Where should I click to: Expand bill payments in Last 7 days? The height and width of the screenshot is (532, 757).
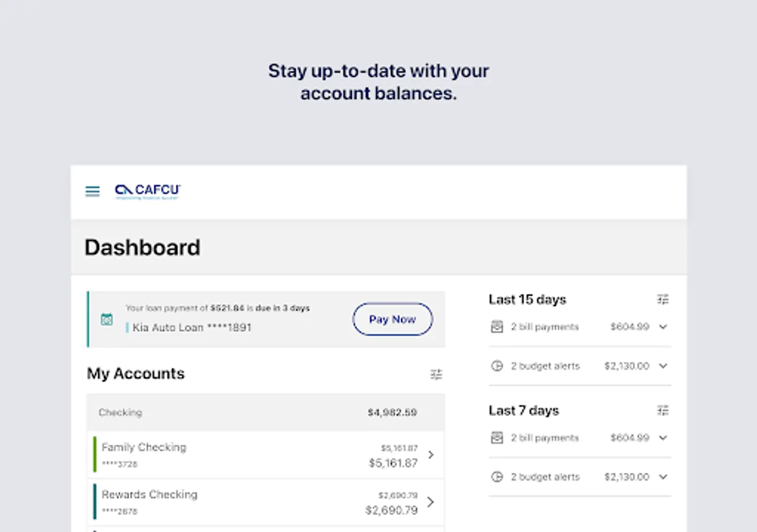663,438
